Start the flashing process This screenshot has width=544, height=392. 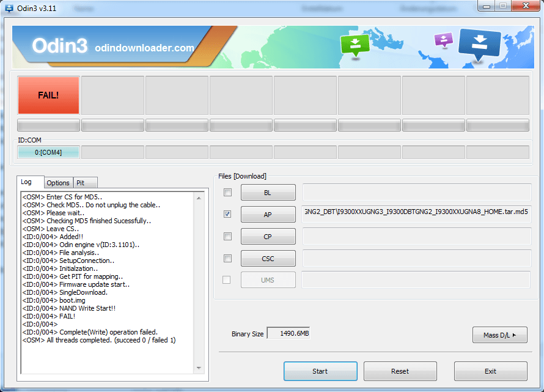(x=320, y=371)
